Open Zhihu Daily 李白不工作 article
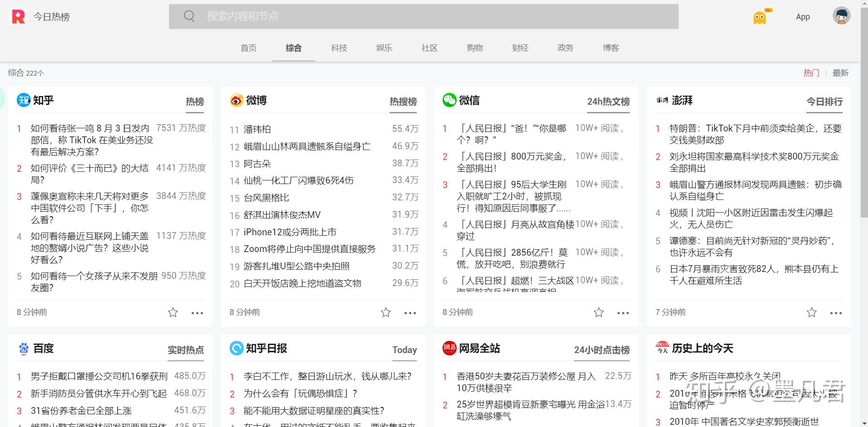Viewport: 868px width, 427px height. click(x=328, y=376)
